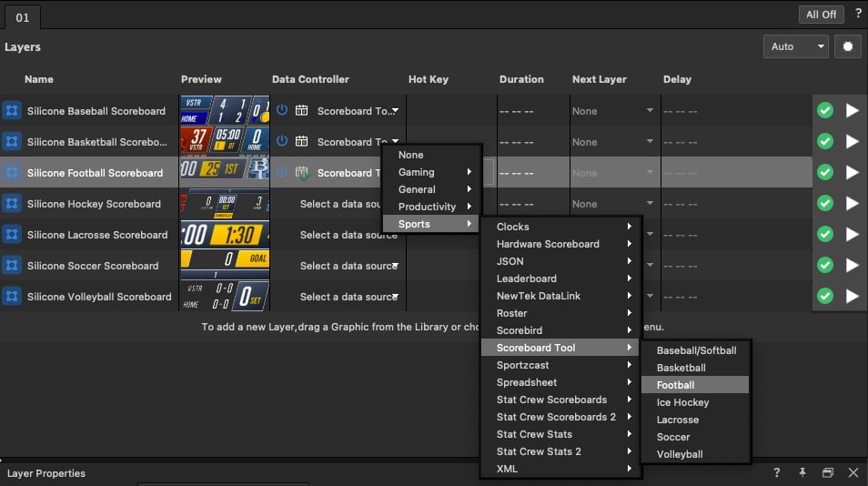The width and height of the screenshot is (868, 486).
Task: Toggle the power icon on the Basketball Scoreboard row
Action: coord(282,141)
